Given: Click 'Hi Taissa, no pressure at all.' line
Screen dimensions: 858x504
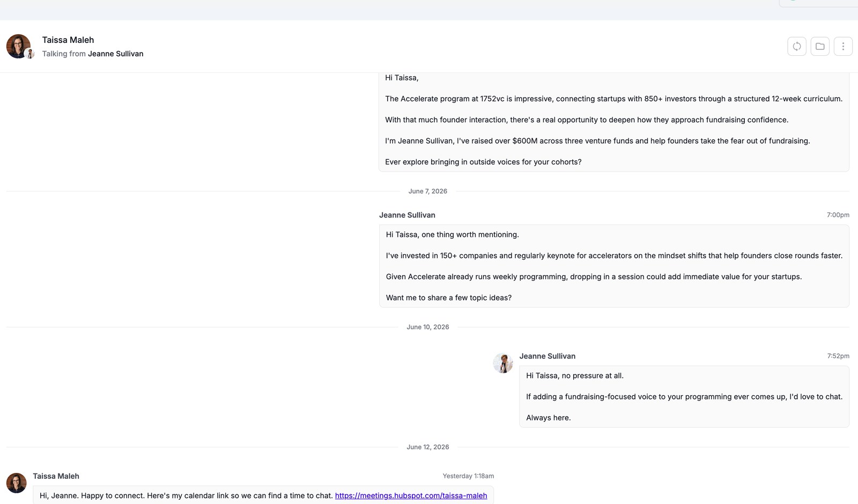Looking at the screenshot, I should (x=574, y=375).
